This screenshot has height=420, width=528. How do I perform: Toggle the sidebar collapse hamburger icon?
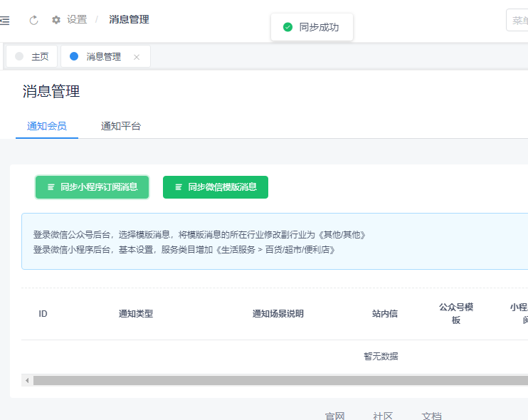click(5, 20)
